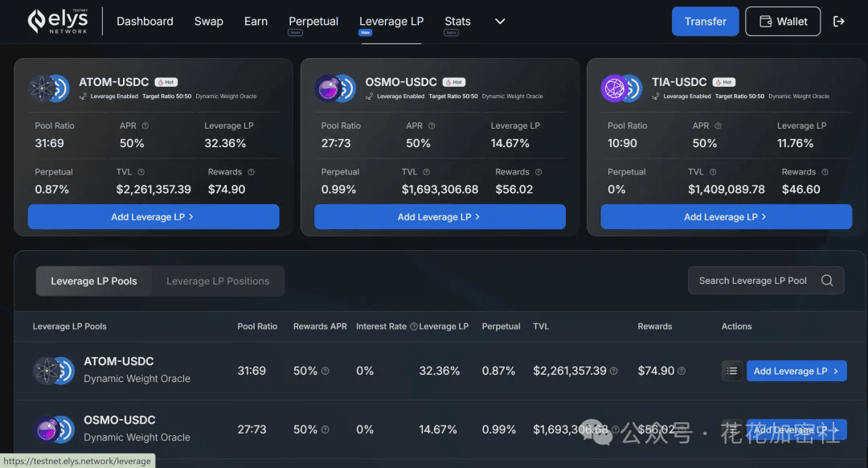The height and width of the screenshot is (468, 868).
Task: Click Hot badge on OSMO-USDC card
Action: [454, 82]
